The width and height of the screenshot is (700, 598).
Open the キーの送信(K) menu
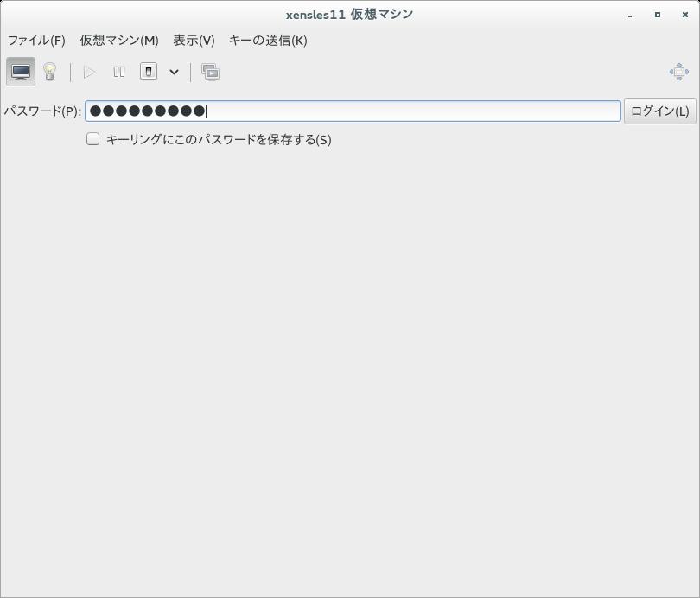pos(268,41)
